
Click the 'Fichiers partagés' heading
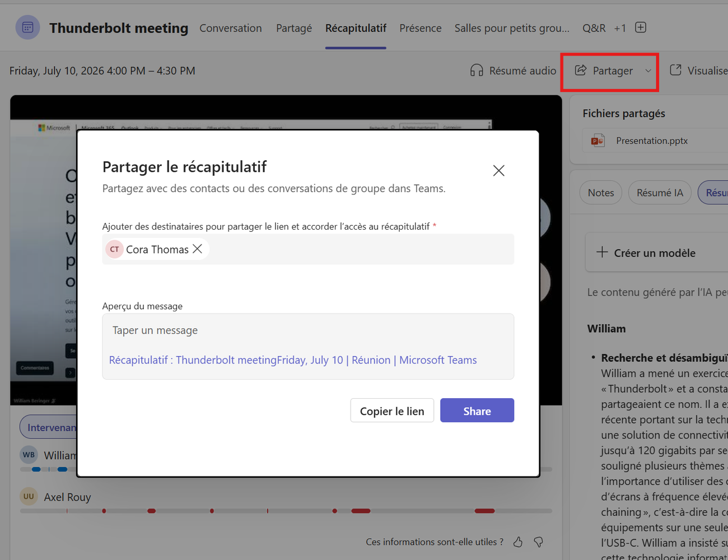pos(624,113)
